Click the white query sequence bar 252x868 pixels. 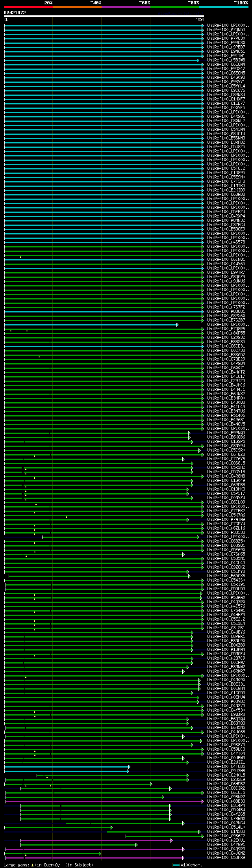104,16
